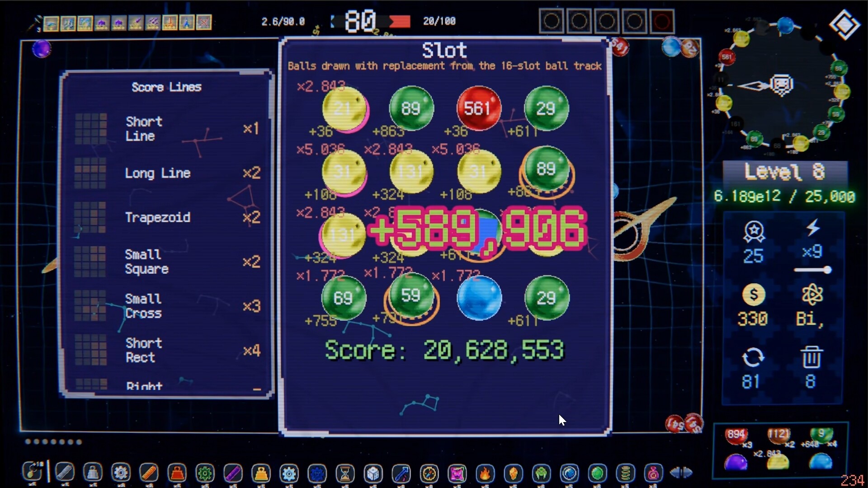
Task: Click the red weight item icon
Action: click(x=177, y=473)
